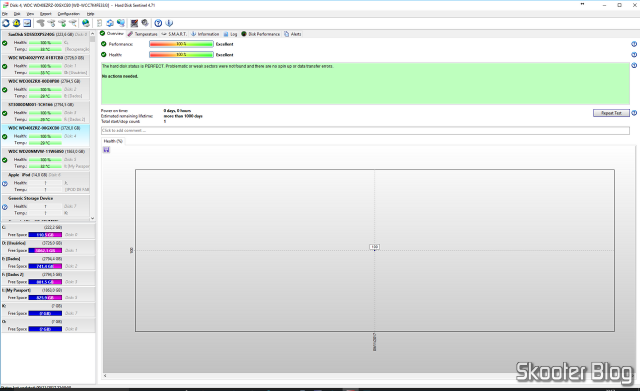Image resolution: width=640 pixels, height=391 pixels.
Task: Select the Health (%) graph tab
Action: pyautogui.click(x=113, y=141)
